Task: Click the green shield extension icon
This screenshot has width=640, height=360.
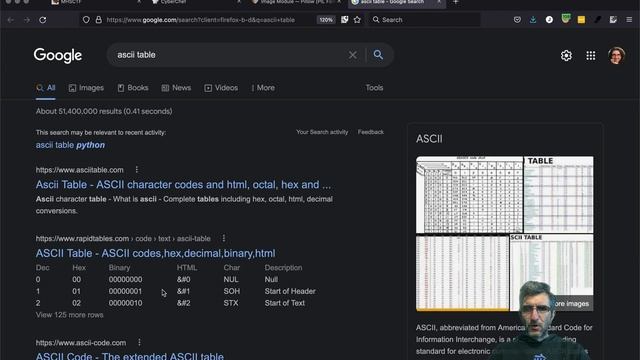Action: tap(565, 18)
